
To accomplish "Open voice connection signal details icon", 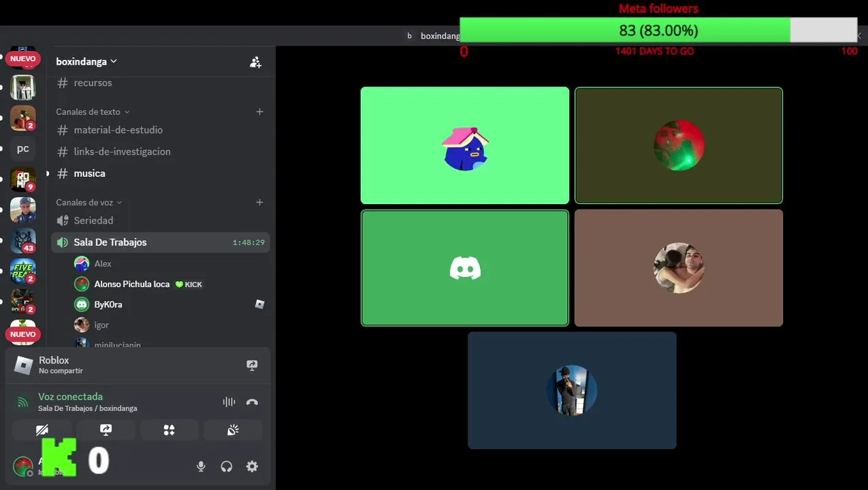I will pyautogui.click(x=22, y=402).
